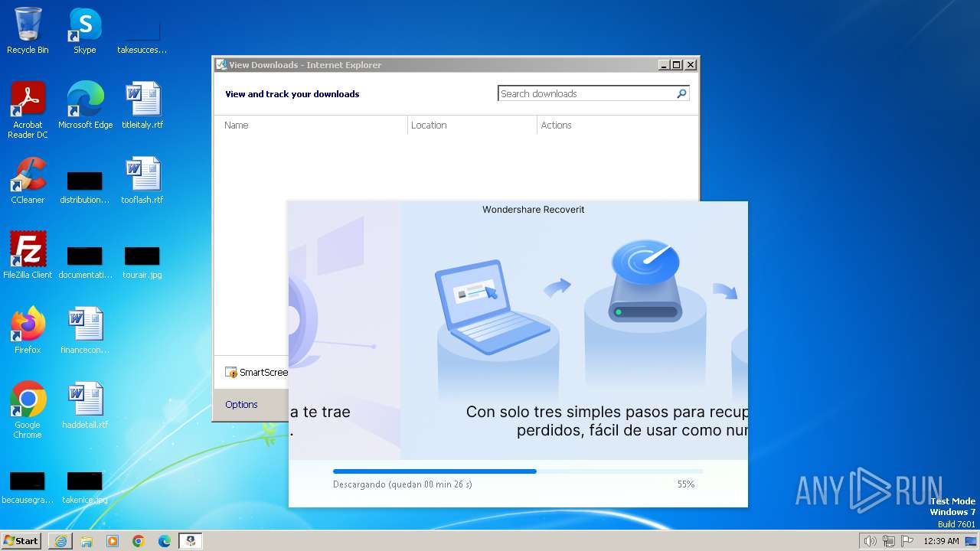Open Chrome from the taskbar
Viewport: 980px width, 551px height.
pos(139,541)
